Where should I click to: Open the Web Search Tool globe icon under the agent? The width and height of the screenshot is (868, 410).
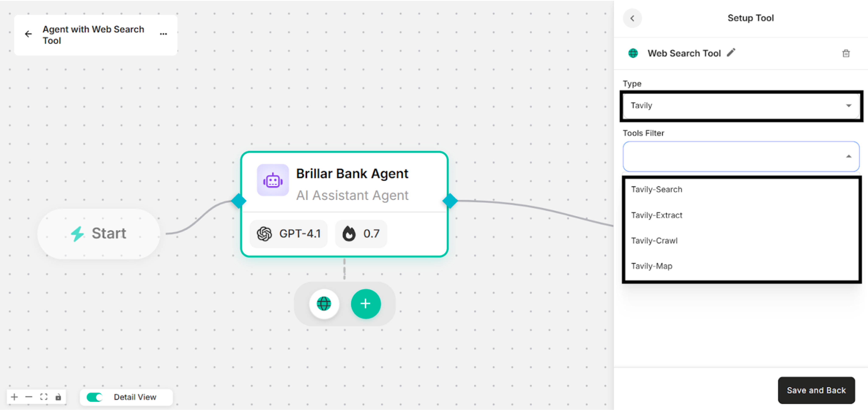tap(323, 304)
